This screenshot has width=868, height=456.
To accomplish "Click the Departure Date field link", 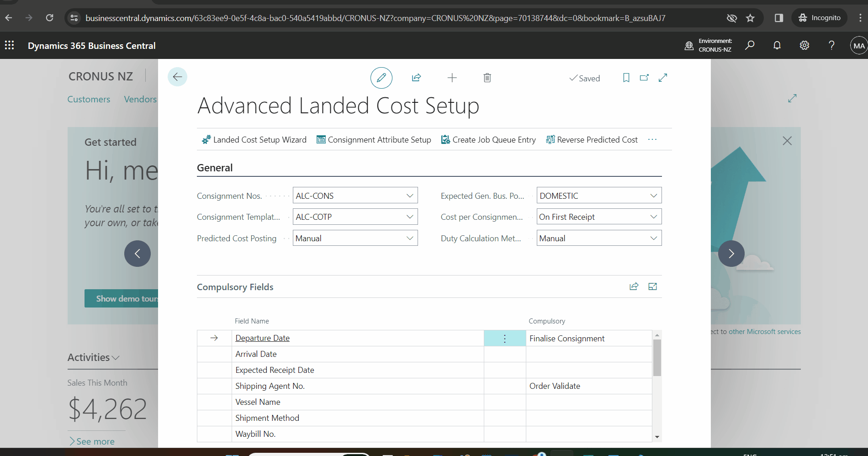I will (x=262, y=338).
